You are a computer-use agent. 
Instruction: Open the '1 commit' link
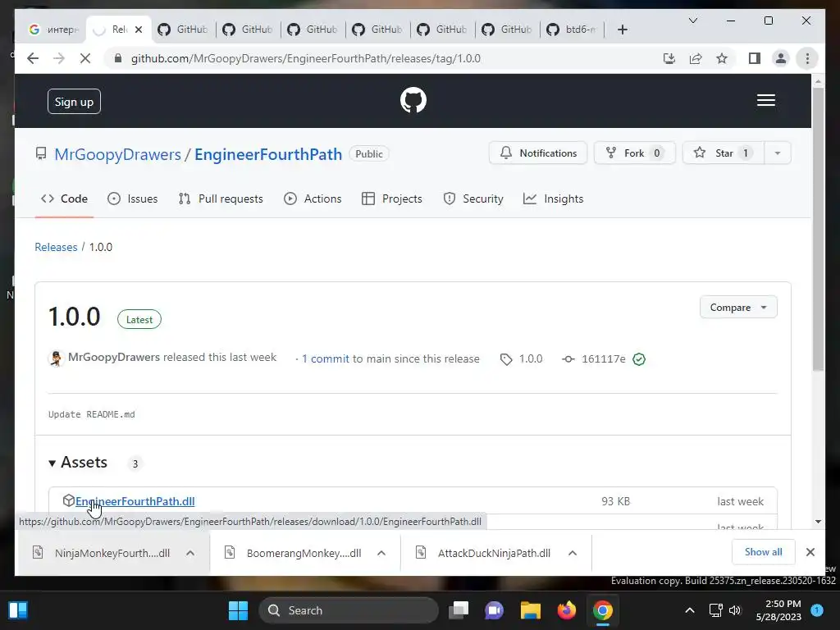pos(325,359)
